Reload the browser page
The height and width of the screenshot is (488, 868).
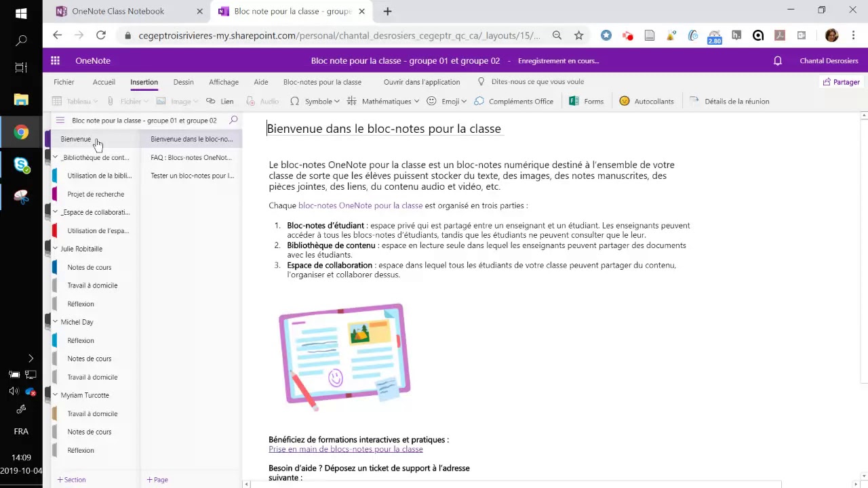101,35
